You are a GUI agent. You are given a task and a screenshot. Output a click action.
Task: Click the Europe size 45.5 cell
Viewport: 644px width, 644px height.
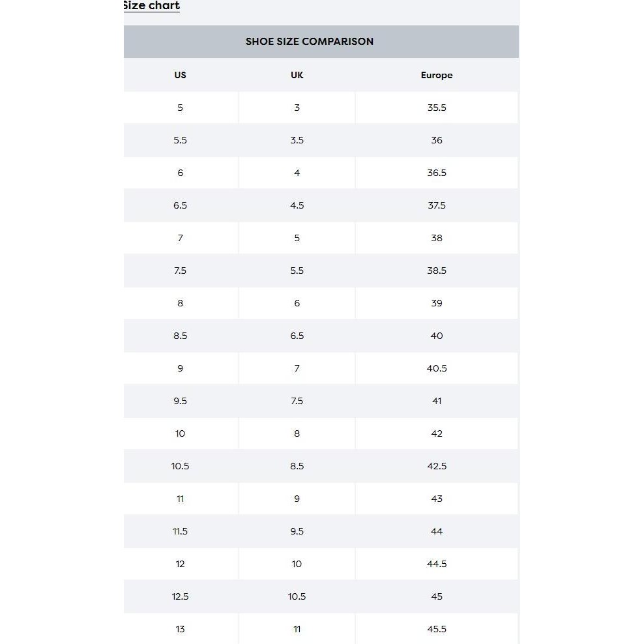pyautogui.click(x=437, y=629)
